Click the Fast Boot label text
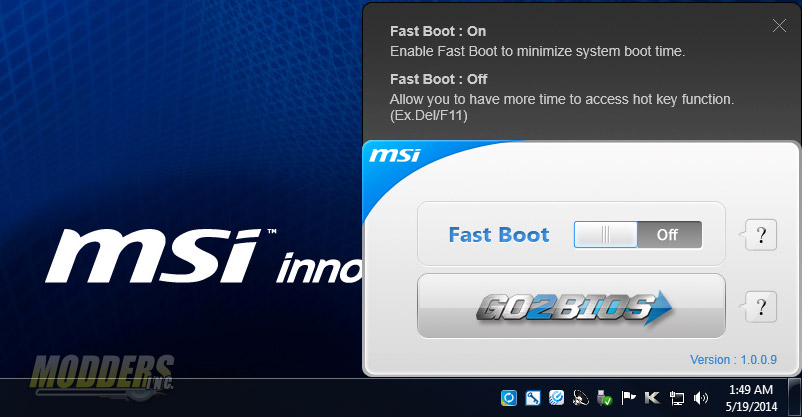The width and height of the screenshot is (802, 417). point(499,235)
